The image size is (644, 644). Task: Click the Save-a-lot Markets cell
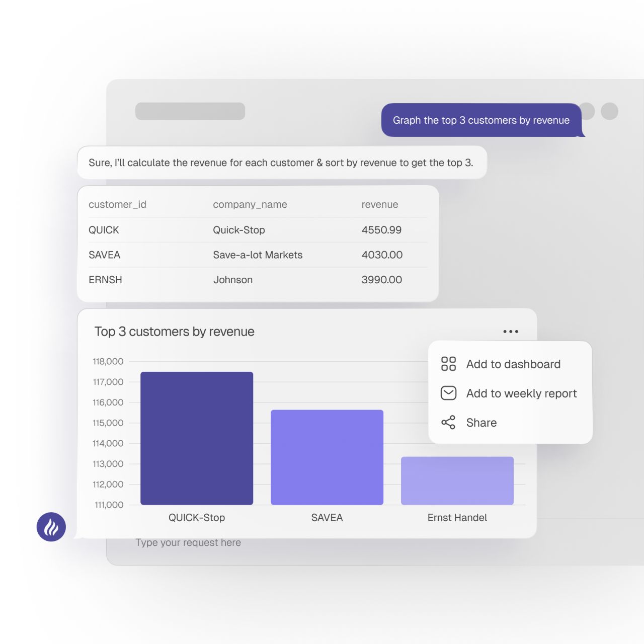(x=258, y=255)
